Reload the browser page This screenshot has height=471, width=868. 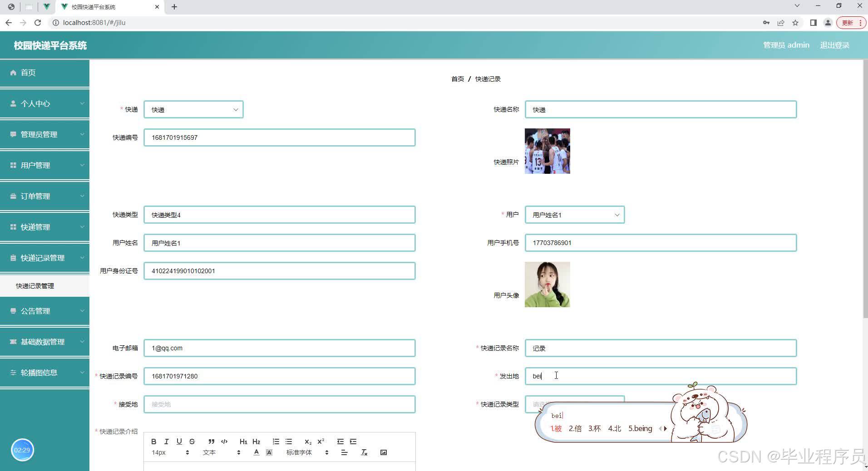38,23
